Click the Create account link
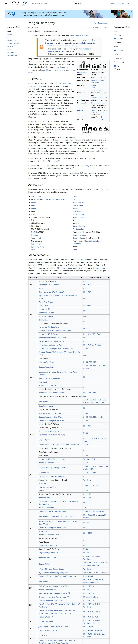138x644 pixels. [x=122, y=4]
